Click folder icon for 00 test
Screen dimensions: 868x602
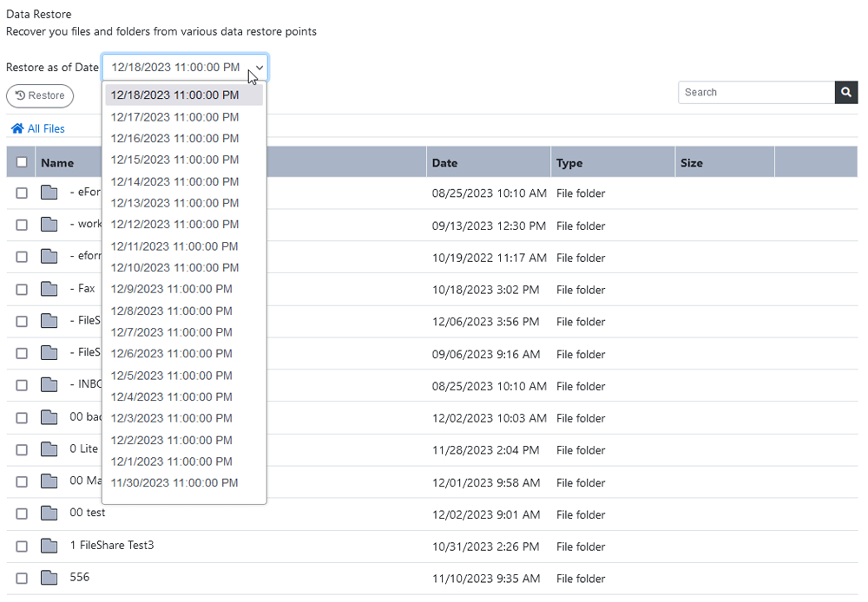(x=49, y=514)
